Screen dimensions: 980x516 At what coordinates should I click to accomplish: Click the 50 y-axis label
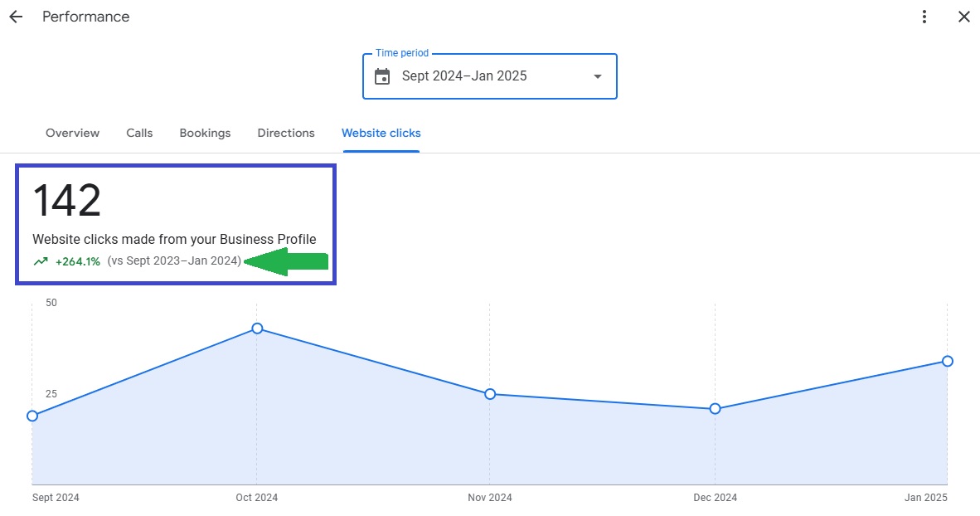coord(51,303)
